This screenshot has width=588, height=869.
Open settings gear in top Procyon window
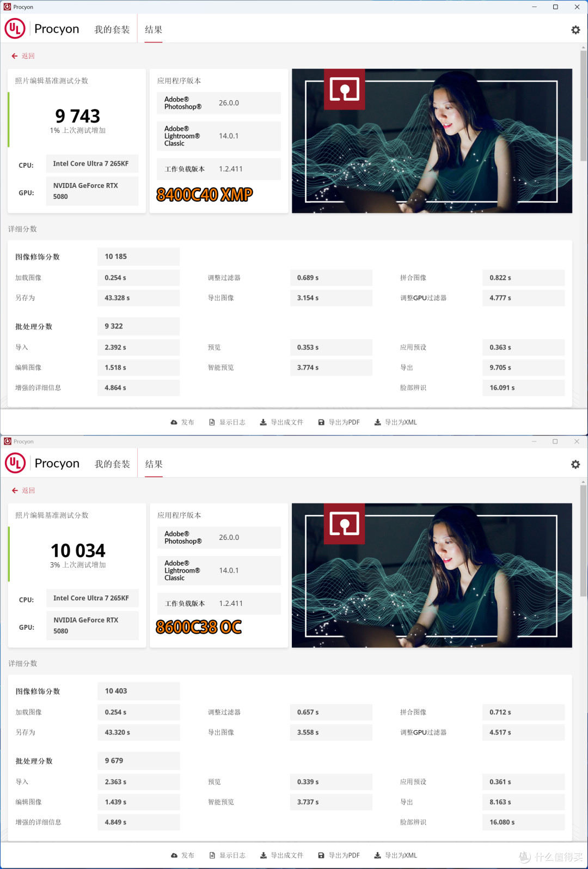pyautogui.click(x=575, y=30)
